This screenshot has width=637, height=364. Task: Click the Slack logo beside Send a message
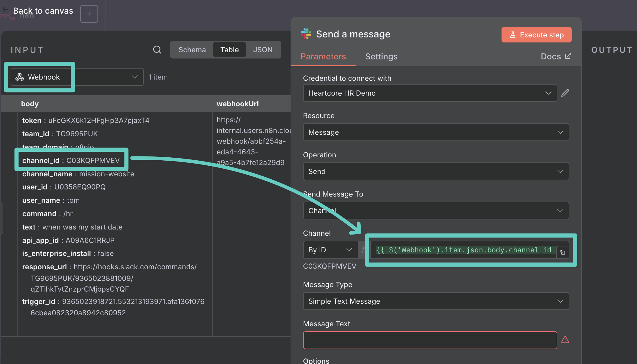pyautogui.click(x=306, y=34)
